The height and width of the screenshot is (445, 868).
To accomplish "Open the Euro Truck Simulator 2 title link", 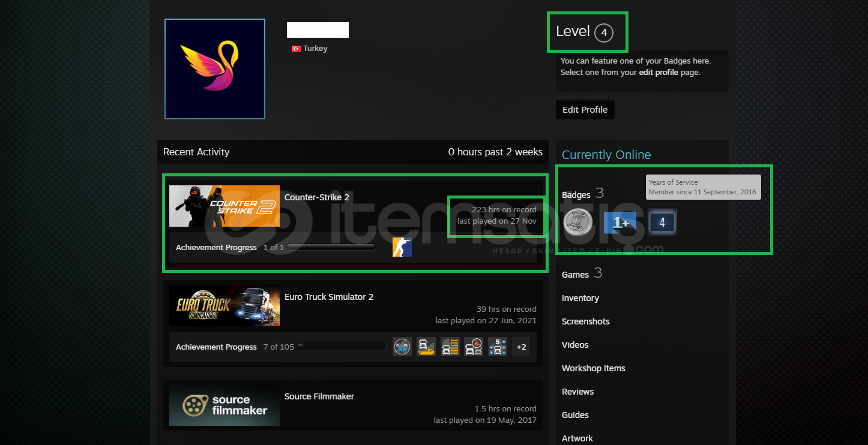I will (329, 297).
